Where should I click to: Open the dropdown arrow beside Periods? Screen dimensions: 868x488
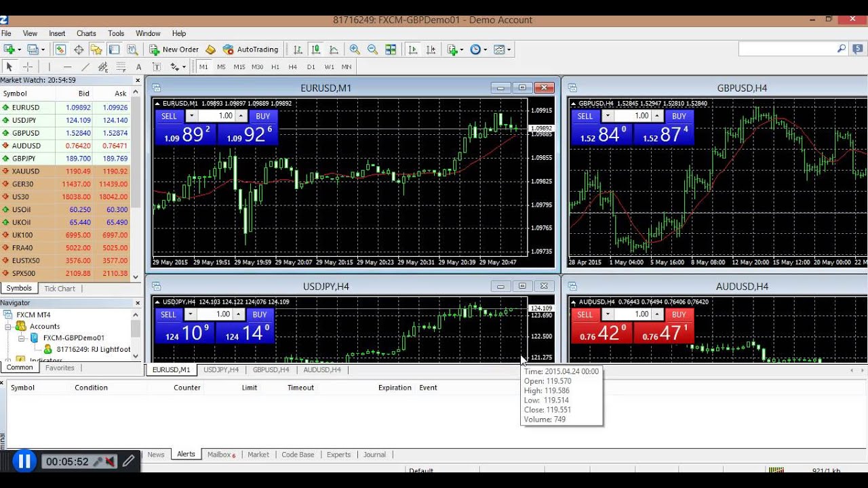[x=486, y=49]
